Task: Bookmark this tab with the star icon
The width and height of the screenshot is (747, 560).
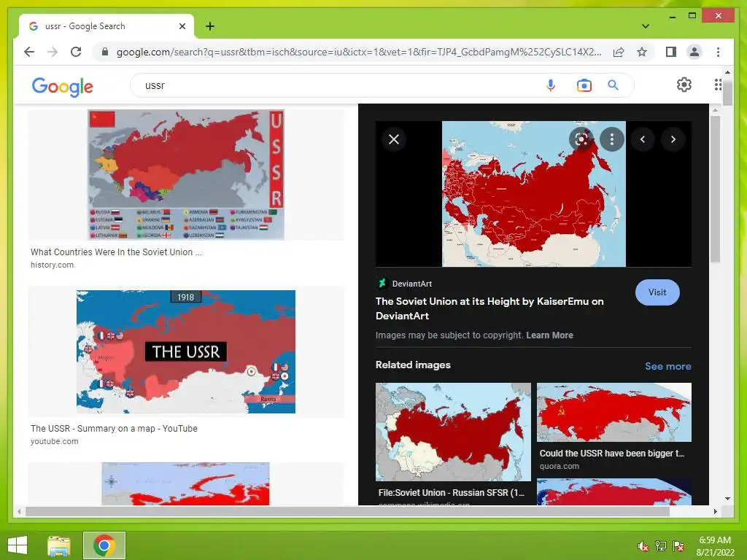Action: point(642,52)
